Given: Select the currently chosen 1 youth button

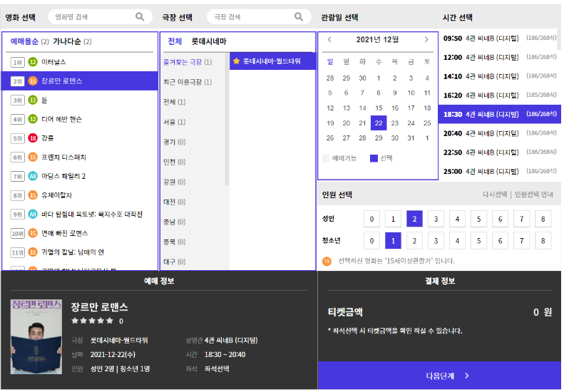Looking at the screenshot, I should click(x=393, y=241).
